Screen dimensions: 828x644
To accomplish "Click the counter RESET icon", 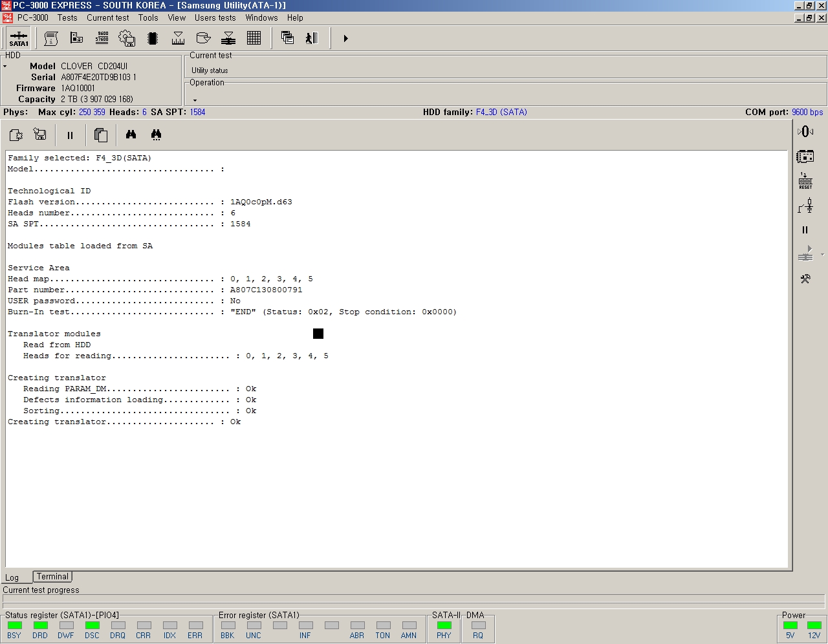I will pyautogui.click(x=805, y=181).
